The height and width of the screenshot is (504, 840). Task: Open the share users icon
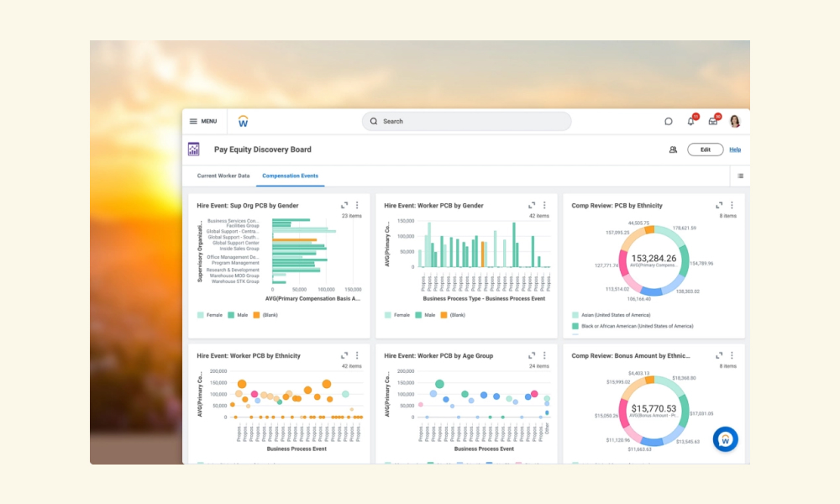tap(673, 150)
